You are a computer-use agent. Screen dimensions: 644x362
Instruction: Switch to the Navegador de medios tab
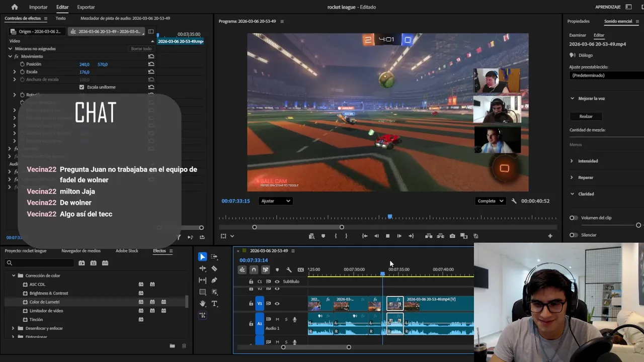tap(81, 251)
